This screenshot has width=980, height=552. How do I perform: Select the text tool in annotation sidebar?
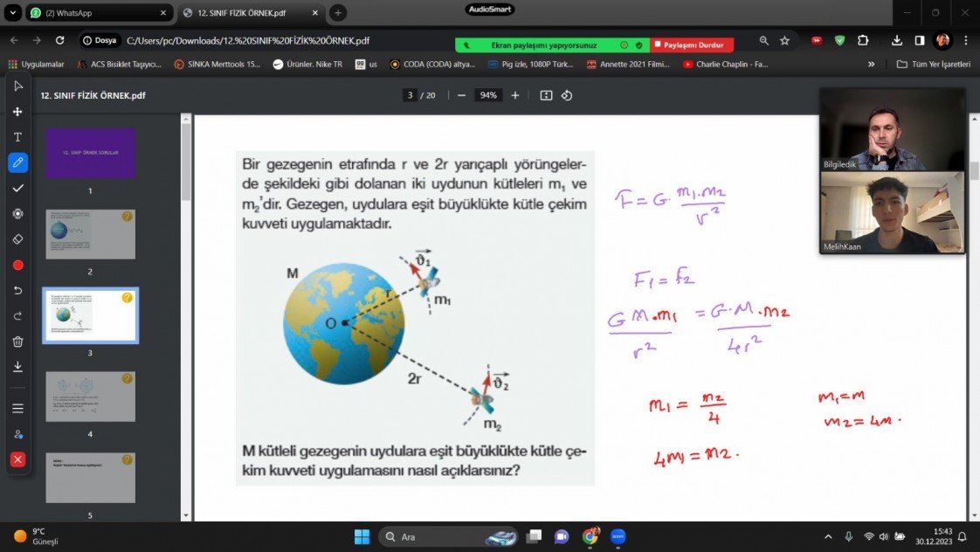[17, 136]
